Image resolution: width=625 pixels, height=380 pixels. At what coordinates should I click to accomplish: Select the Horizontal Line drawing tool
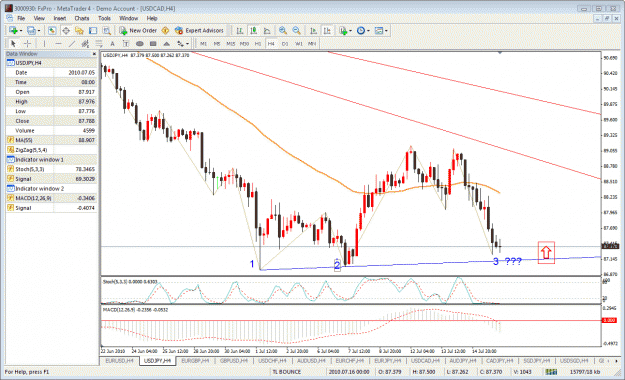[58, 43]
